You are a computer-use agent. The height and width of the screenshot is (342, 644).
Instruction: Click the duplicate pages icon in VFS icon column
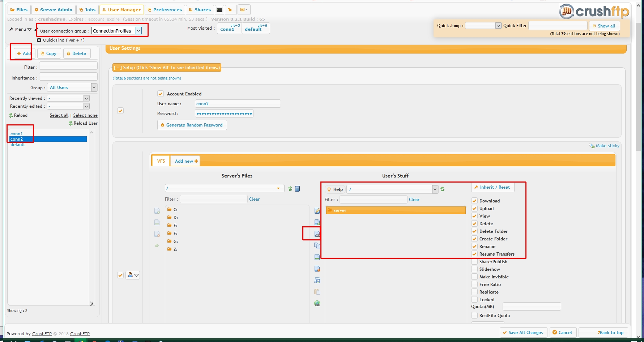coord(317,245)
